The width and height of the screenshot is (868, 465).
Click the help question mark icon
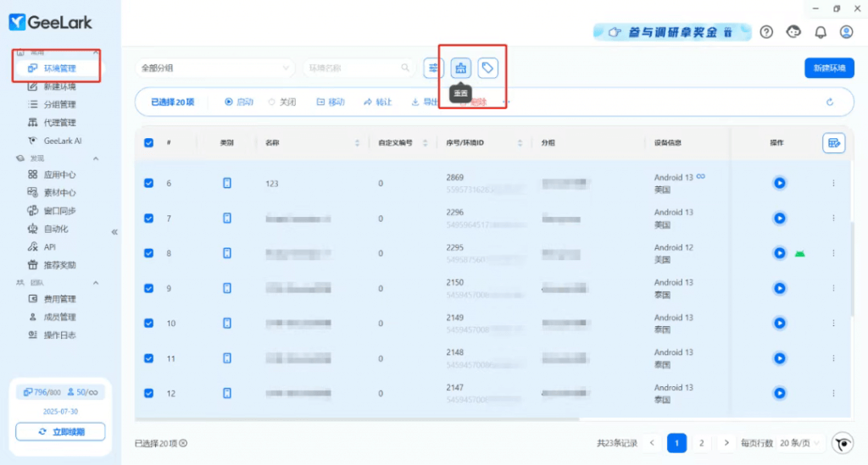pyautogui.click(x=766, y=32)
